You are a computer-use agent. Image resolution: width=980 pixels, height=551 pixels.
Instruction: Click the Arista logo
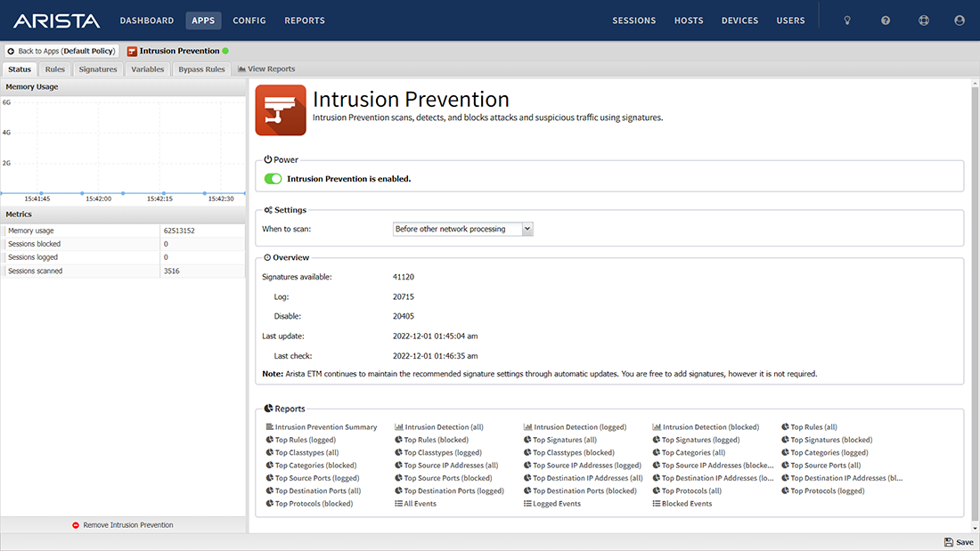pyautogui.click(x=56, y=20)
